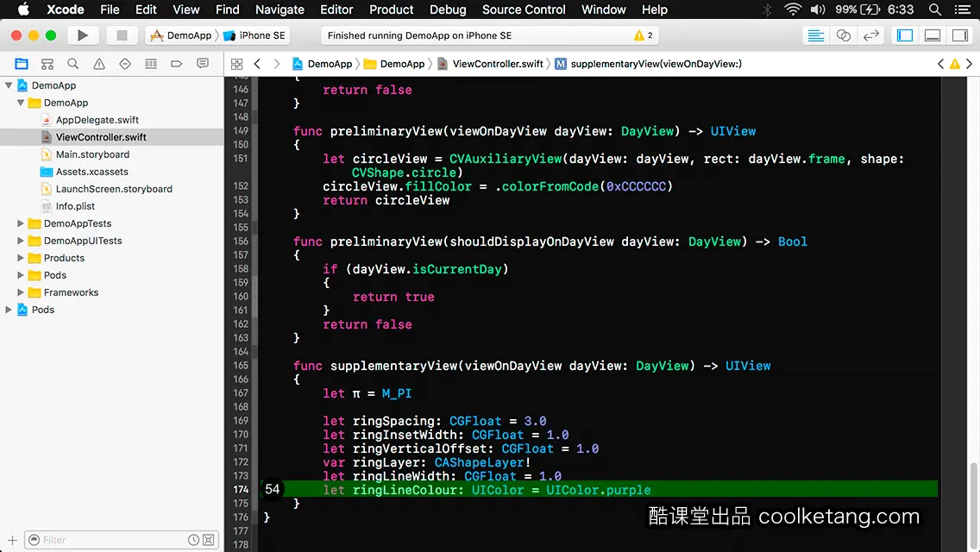Image resolution: width=980 pixels, height=552 pixels.
Task: Jump to the previous issue arrow
Action: [x=940, y=64]
